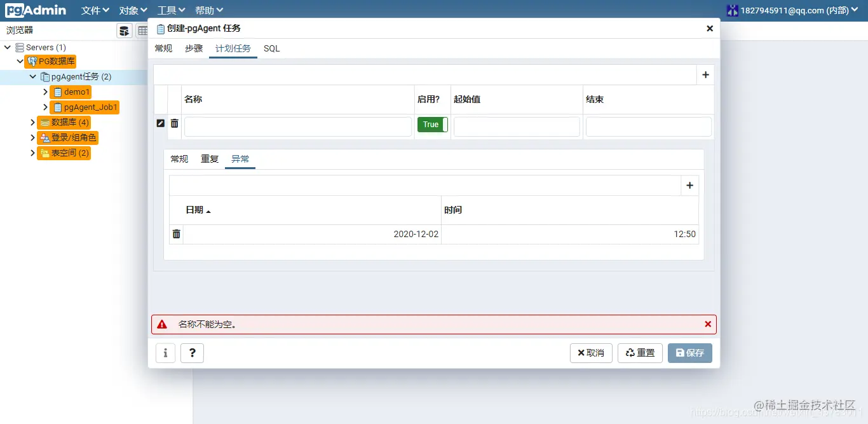Switch to the 计划任务 tab

click(233, 48)
